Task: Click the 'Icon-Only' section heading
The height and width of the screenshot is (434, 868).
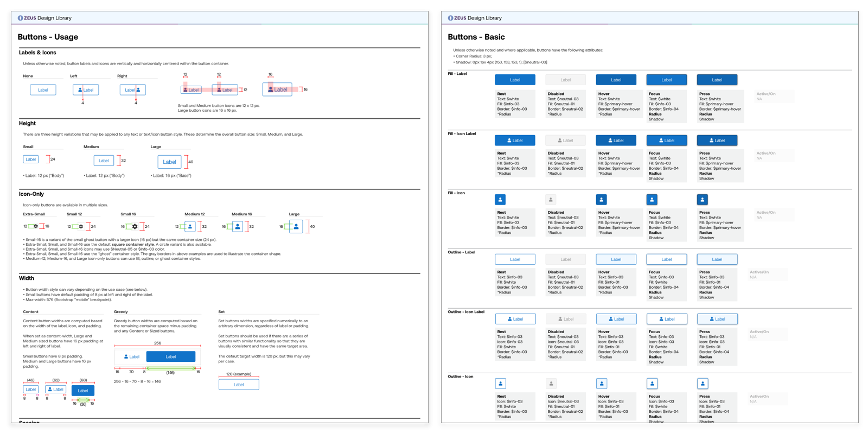Action: [31, 194]
